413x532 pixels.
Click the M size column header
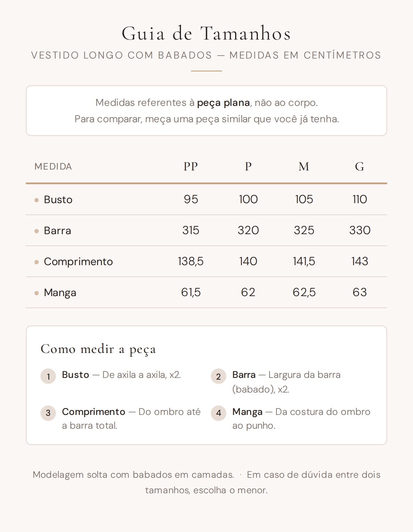pos(304,166)
